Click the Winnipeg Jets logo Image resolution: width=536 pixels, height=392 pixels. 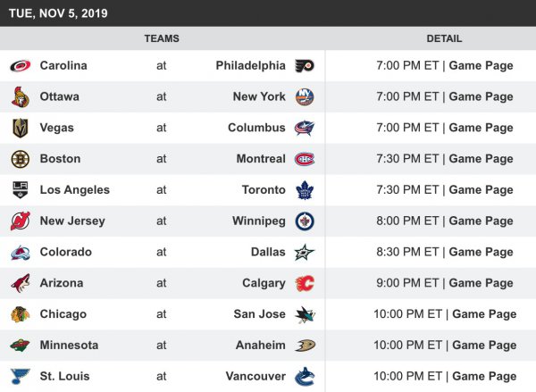[x=305, y=221]
